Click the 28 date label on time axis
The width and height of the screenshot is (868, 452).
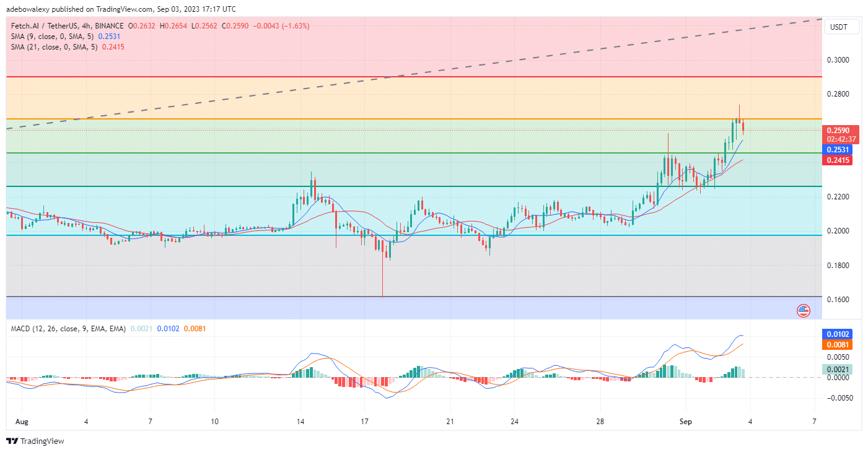pyautogui.click(x=600, y=422)
